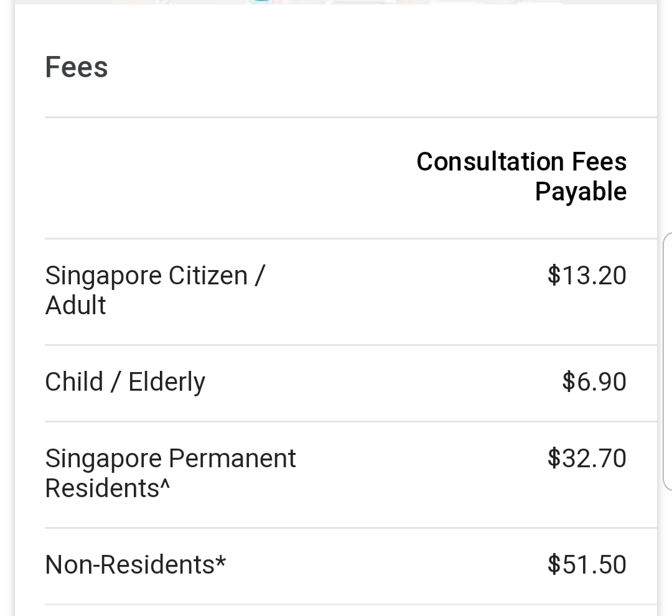The height and width of the screenshot is (616, 672).
Task: Click the Singapore Citizen / Adult row label
Action: pyautogui.click(x=155, y=290)
